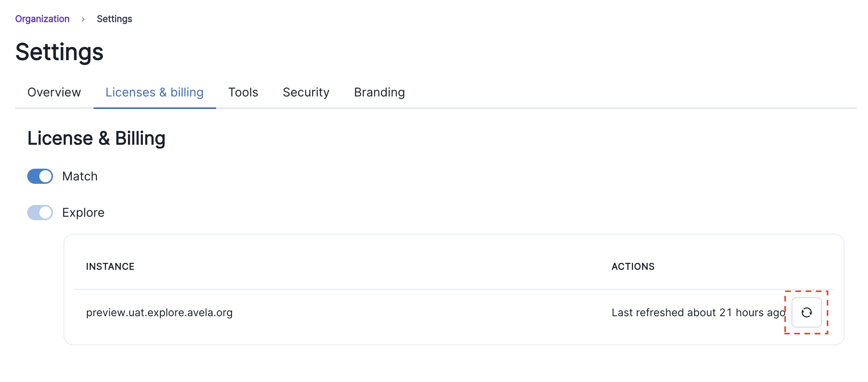This screenshot has height=382, width=868.
Task: Navigate to Organization via breadcrumb link
Action: [42, 19]
